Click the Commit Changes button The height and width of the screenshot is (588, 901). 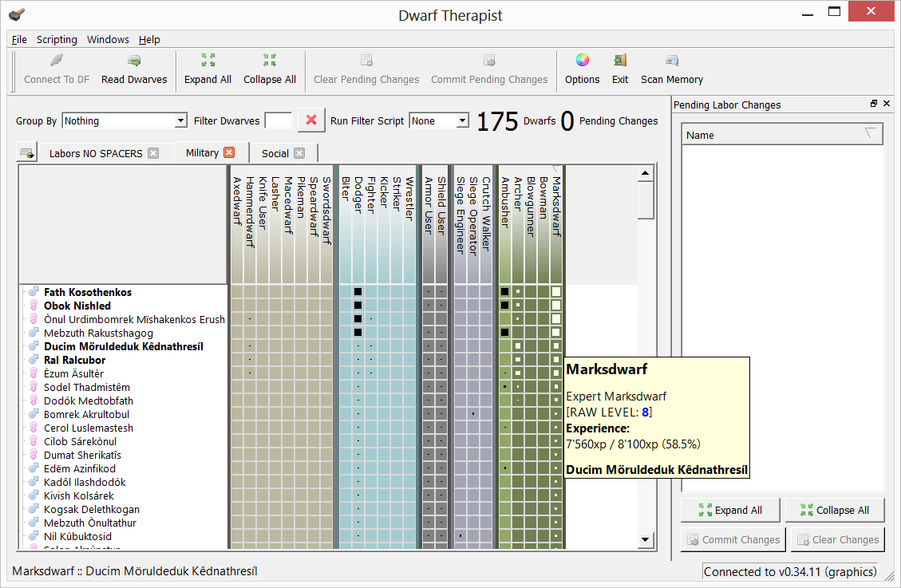733,540
